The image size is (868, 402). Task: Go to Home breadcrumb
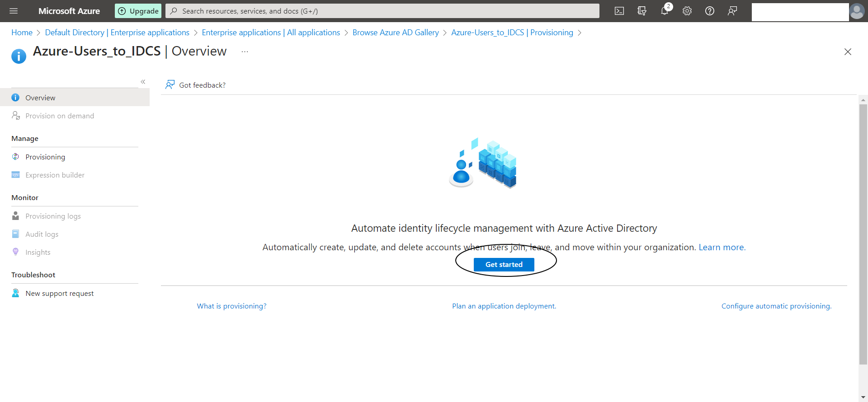[22, 33]
